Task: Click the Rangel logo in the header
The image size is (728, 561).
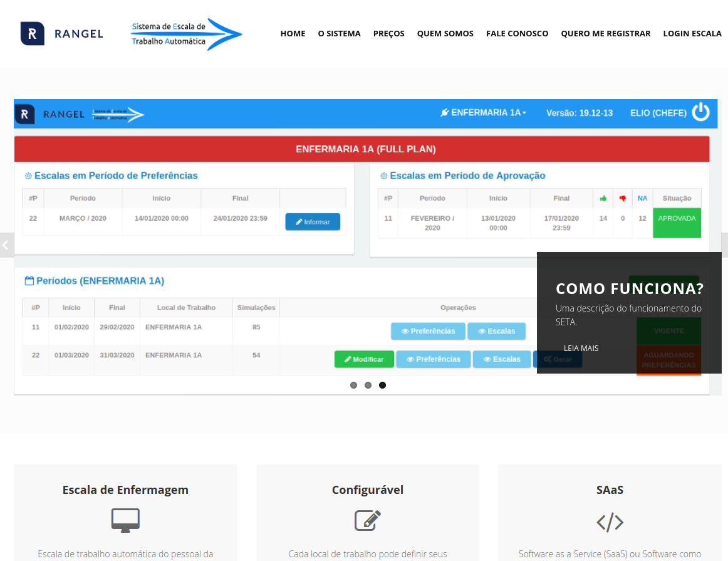Action: coord(61,34)
